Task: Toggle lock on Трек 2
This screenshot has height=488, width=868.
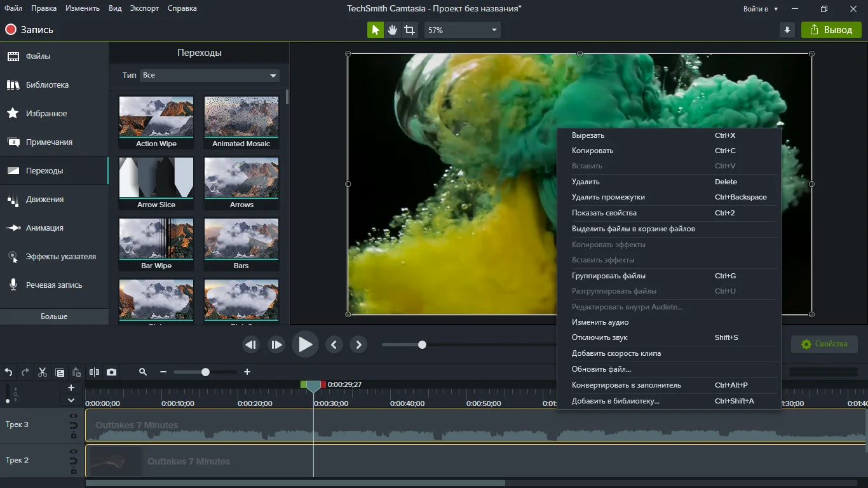Action: (74, 471)
